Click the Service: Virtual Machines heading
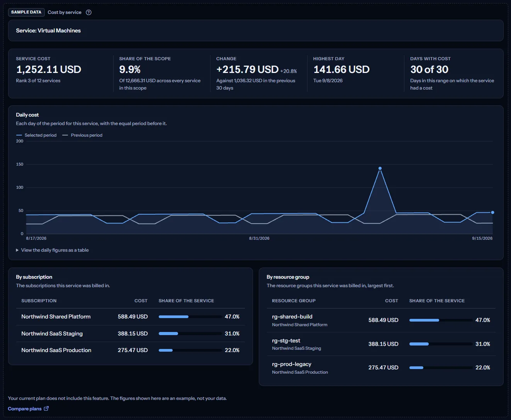Image resolution: width=511 pixels, height=420 pixels. pyautogui.click(x=48, y=30)
